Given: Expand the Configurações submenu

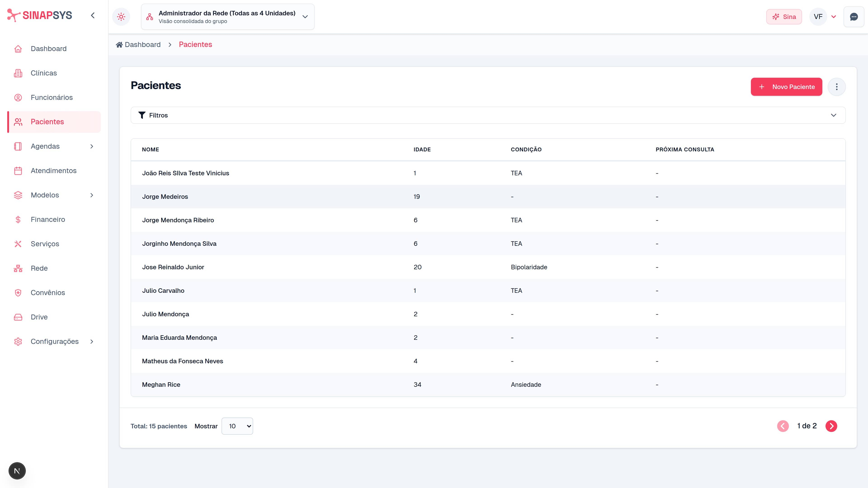Looking at the screenshot, I should coord(54,342).
